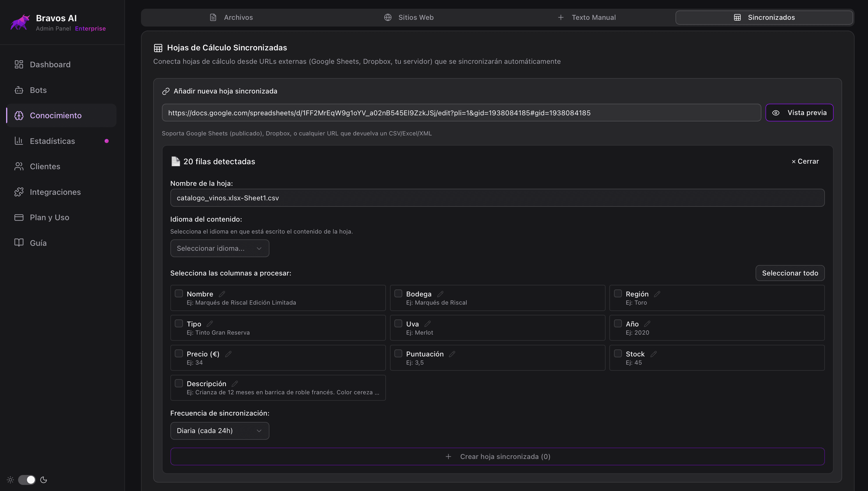Screen dimensions: 868x491
Task: Edit the Región column name pencil
Action: click(x=657, y=294)
